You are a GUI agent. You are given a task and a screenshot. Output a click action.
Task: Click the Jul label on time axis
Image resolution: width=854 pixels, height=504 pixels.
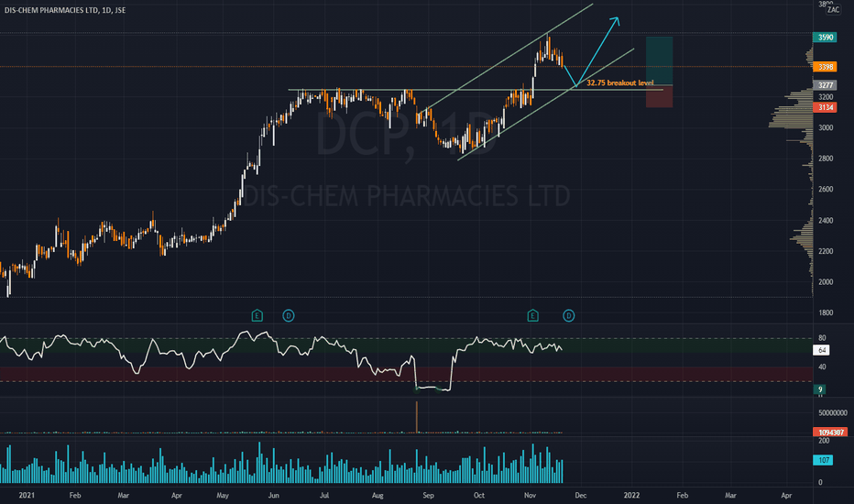tap(324, 495)
